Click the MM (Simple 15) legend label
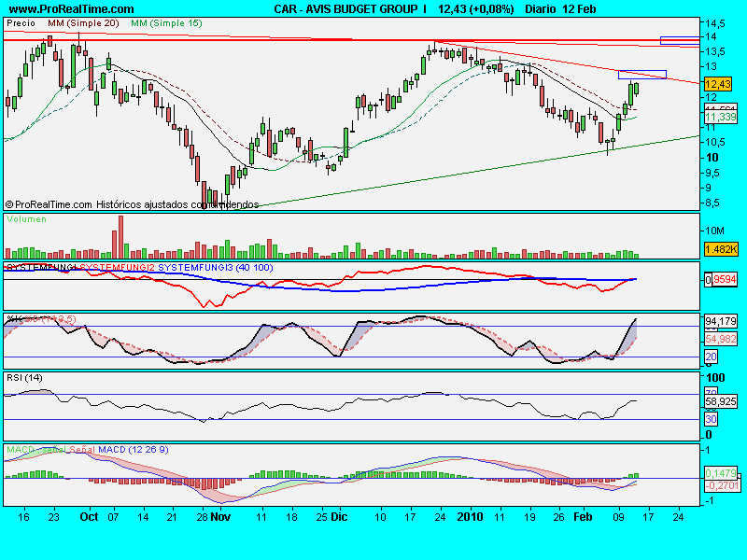Screen dimensions: 747x560 coord(166,23)
